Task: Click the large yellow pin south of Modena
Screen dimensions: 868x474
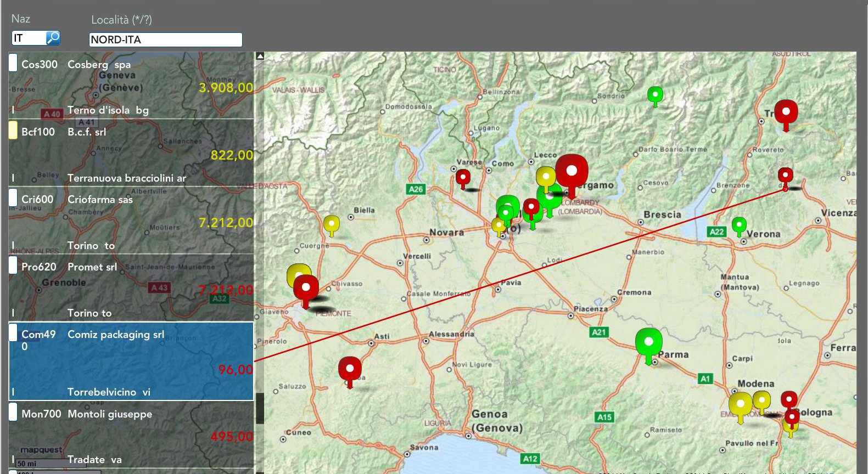Action: 741,405
